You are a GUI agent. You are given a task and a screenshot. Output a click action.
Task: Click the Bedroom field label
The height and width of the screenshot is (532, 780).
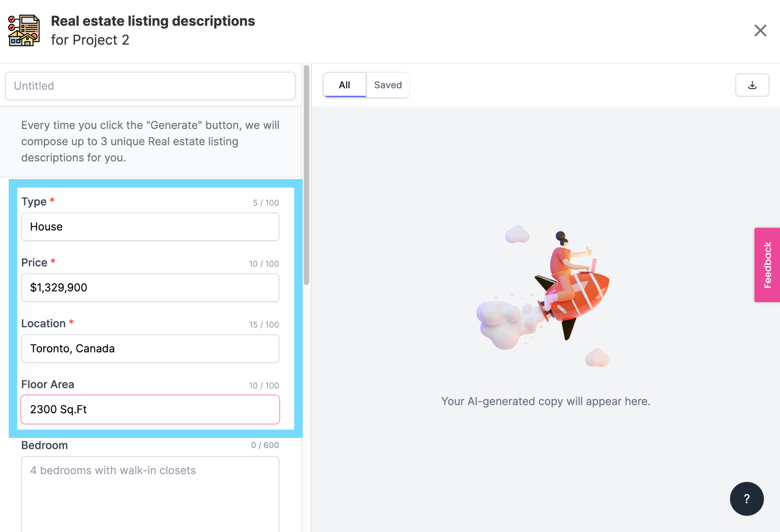coord(45,445)
